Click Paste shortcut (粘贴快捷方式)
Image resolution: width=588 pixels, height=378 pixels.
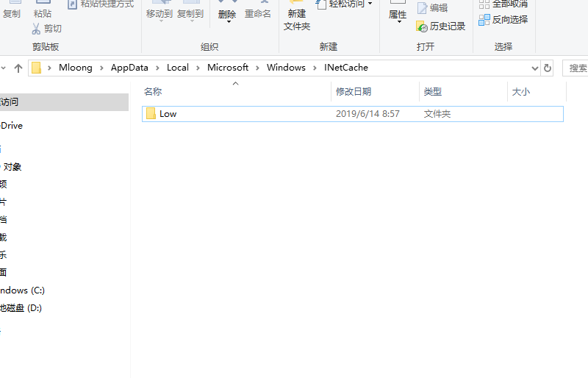tap(101, 4)
